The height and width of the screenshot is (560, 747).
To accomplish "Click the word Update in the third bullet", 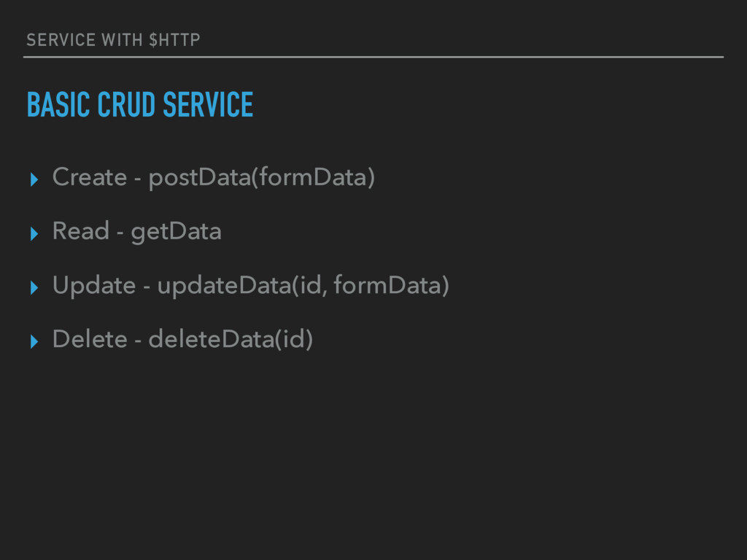I will [x=94, y=286].
